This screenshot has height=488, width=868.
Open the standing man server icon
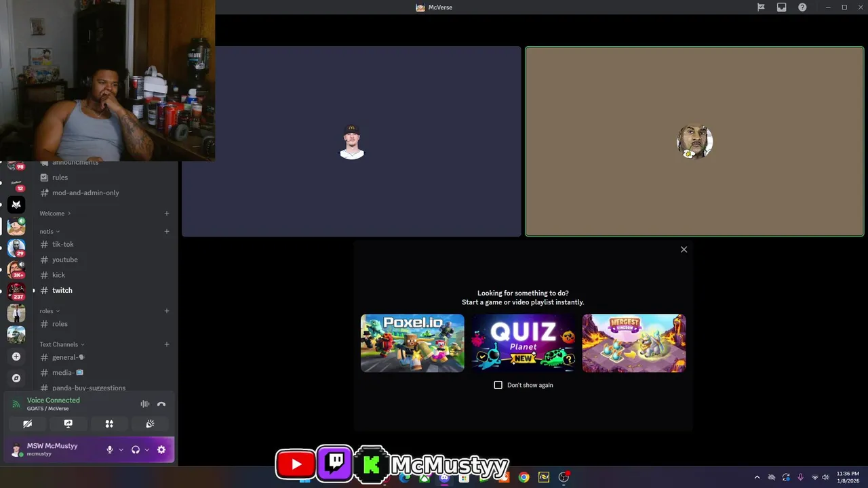[x=16, y=312]
